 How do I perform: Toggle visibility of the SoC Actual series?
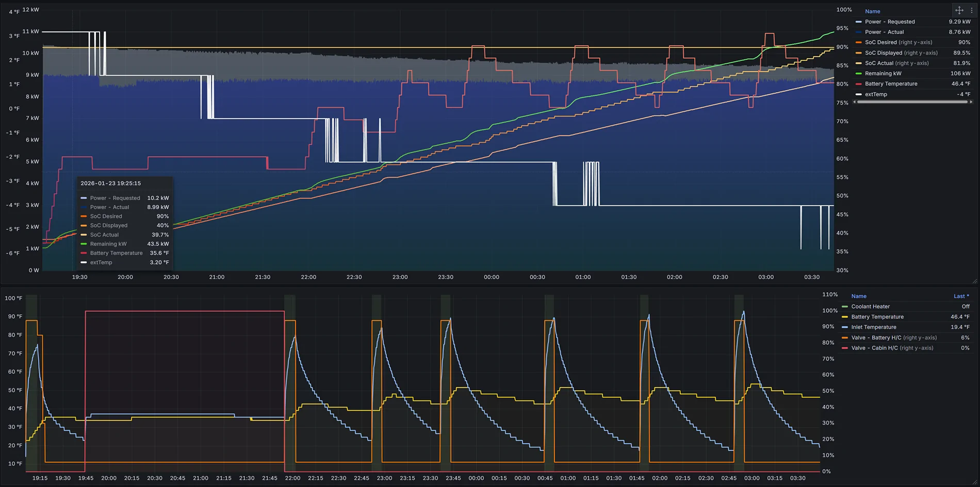pos(878,63)
